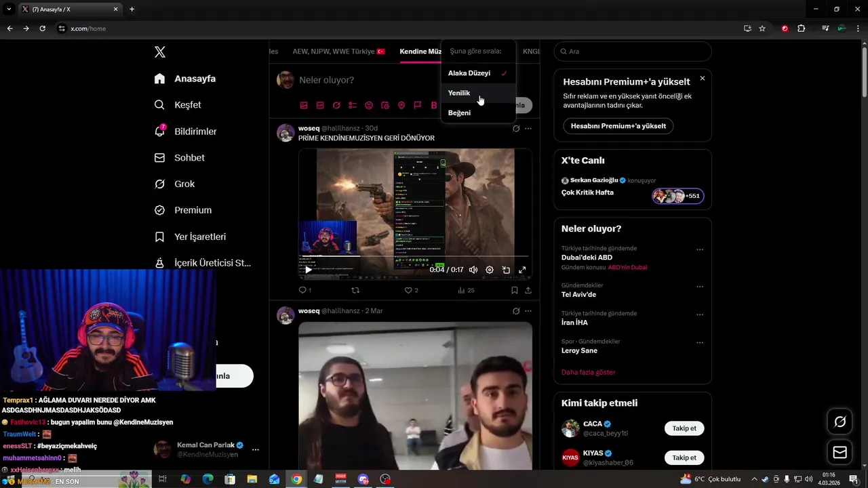Open Sohbet messages in sidebar

click(x=180, y=157)
